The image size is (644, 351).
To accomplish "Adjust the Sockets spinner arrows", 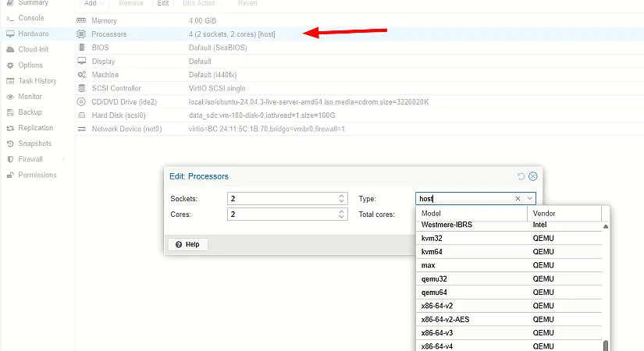I will point(341,199).
